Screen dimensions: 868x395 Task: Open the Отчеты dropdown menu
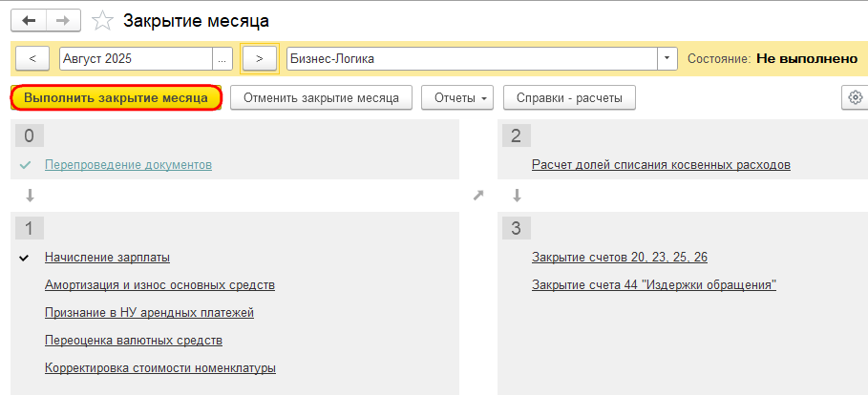point(457,98)
